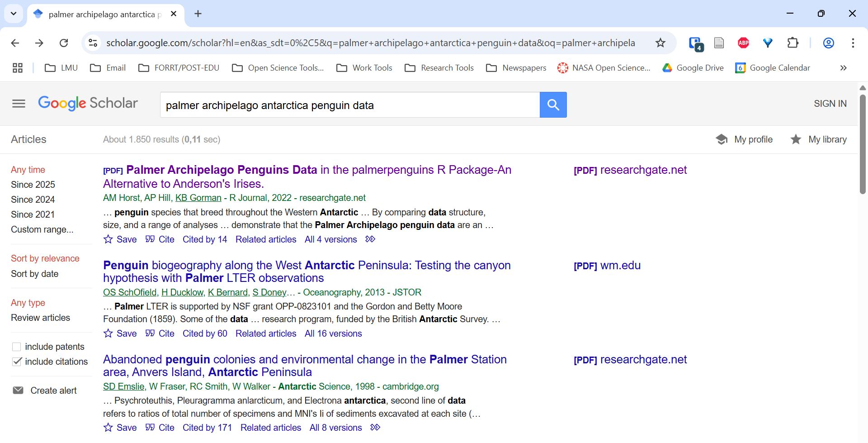
Task: Click the page vertical scrollbar
Action: [863, 145]
